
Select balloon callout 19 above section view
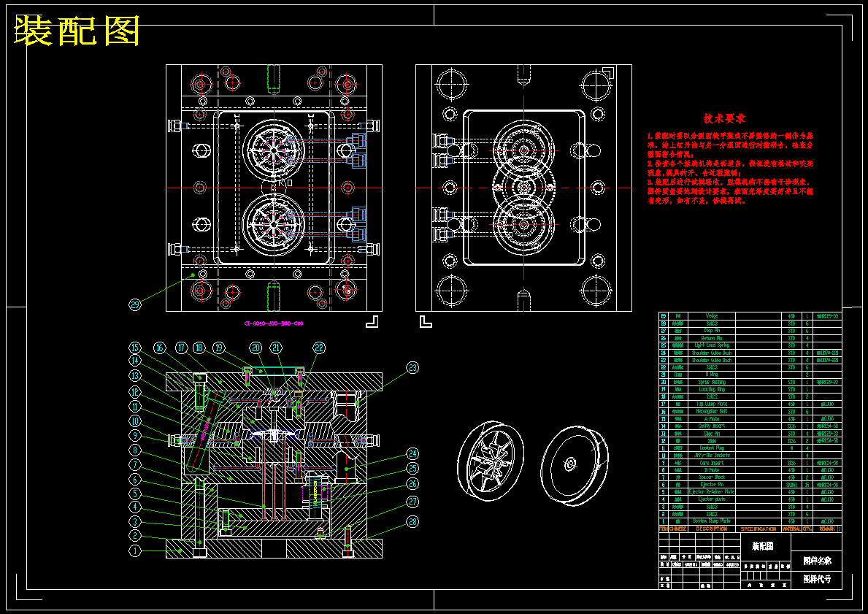point(219,348)
